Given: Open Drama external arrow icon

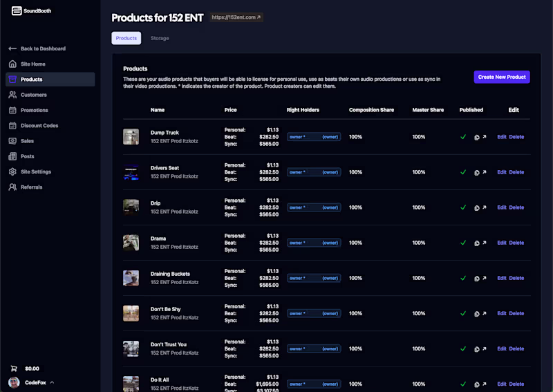Looking at the screenshot, I should pos(485,243).
